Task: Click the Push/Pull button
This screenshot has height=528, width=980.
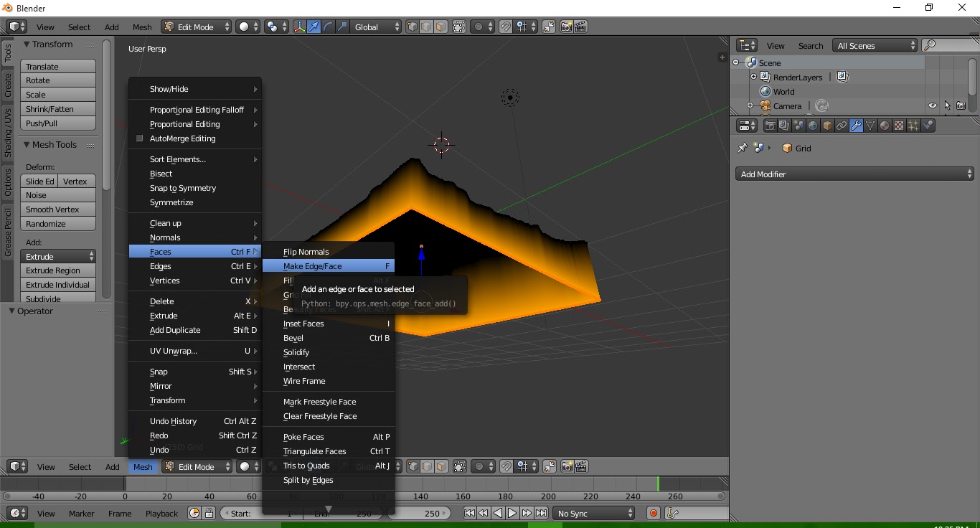Action: [58, 123]
